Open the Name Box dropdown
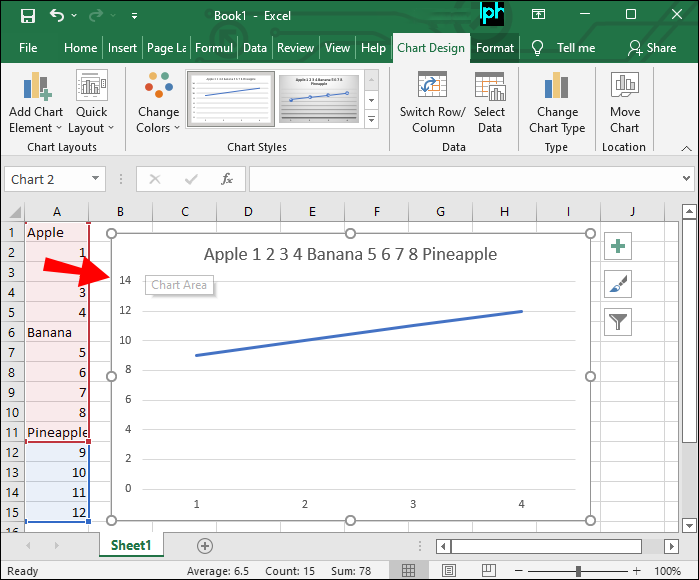 [x=95, y=179]
